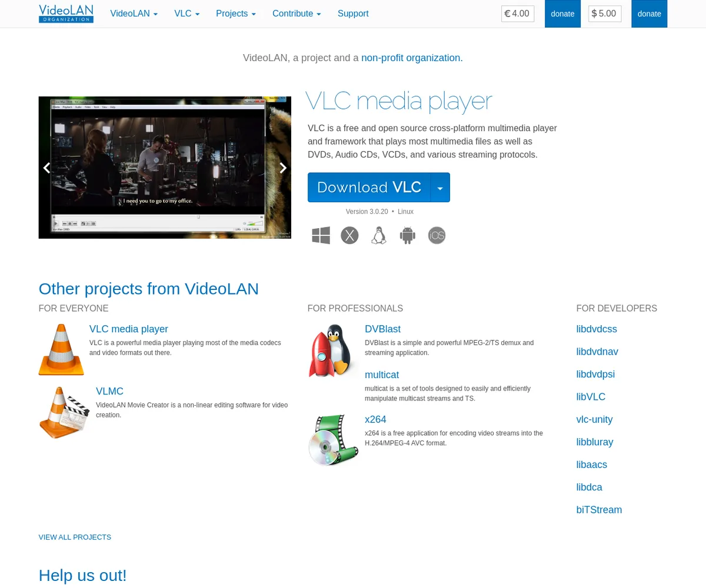
Task: Expand the Download VLC dropdown arrow
Action: pyautogui.click(x=440, y=188)
